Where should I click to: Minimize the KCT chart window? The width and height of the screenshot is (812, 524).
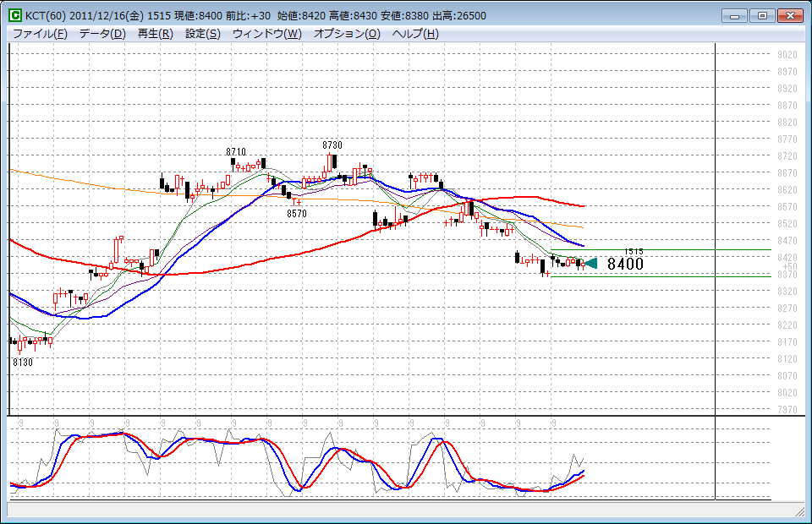(x=735, y=15)
